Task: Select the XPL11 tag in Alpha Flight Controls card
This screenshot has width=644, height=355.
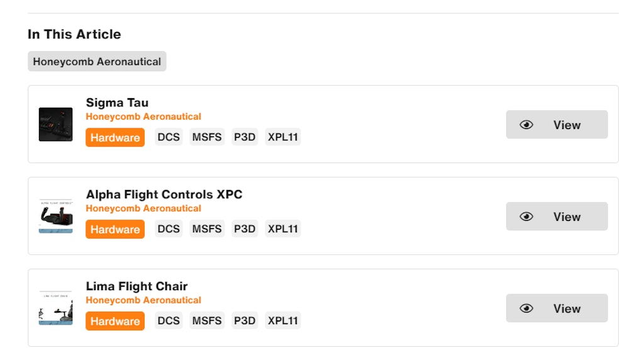Action: click(x=283, y=229)
